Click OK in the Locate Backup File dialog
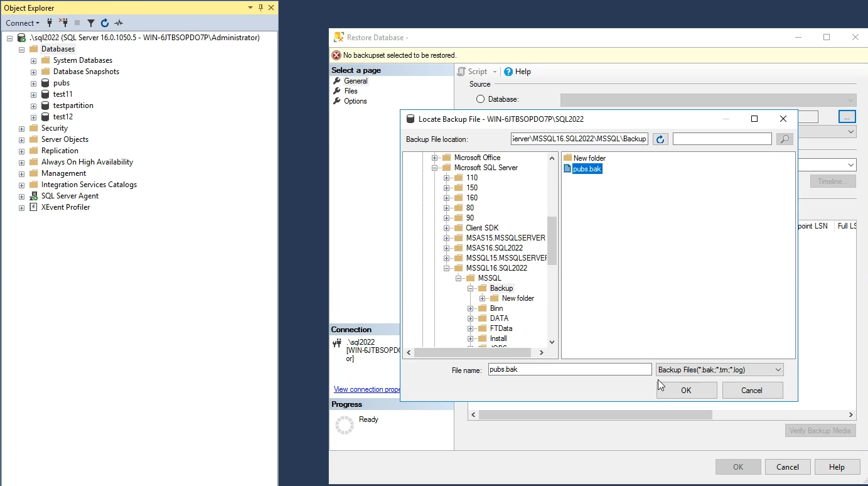Screen dimensions: 868x486 [x=686, y=390]
